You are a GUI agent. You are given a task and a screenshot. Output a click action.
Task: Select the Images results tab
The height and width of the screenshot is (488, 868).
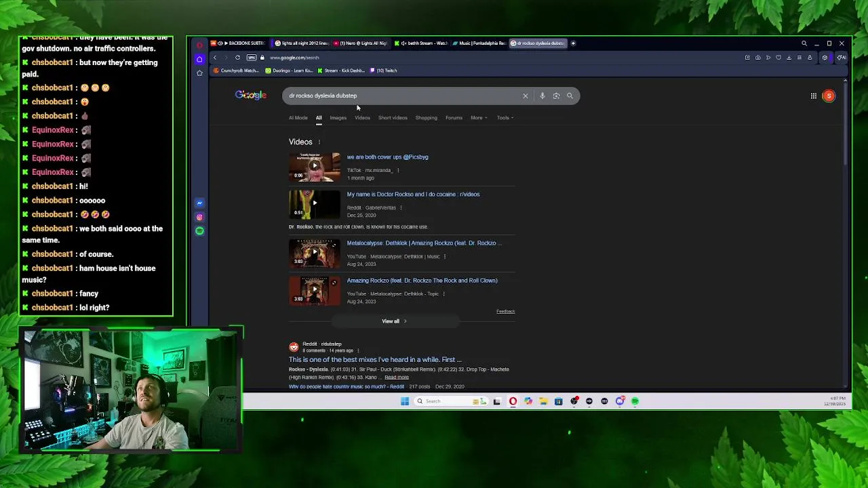point(338,118)
